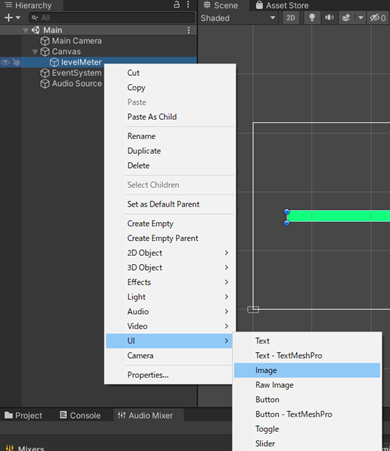This screenshot has width=390, height=451.
Task: Open the scene effects dropdown arrow
Action: [x=360, y=18]
